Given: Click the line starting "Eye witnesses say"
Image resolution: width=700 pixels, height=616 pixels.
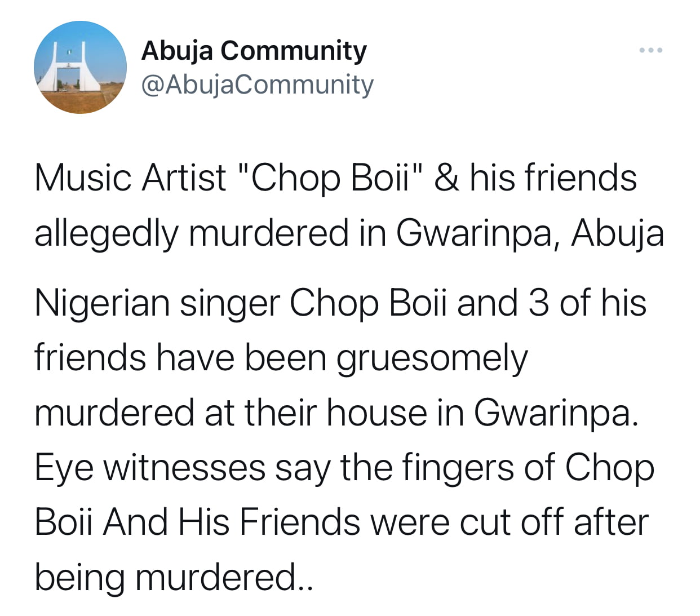Looking at the screenshot, I should tap(344, 468).
